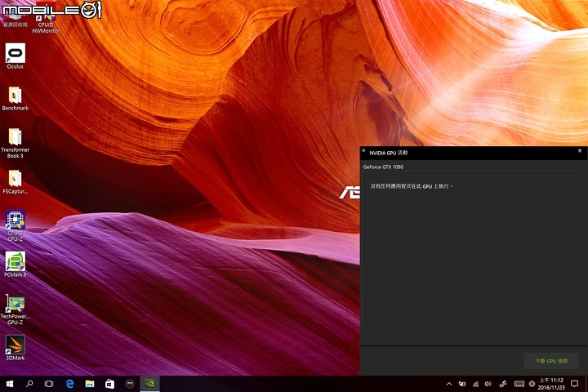Launch PCMark 8 shortcut

pos(15,265)
